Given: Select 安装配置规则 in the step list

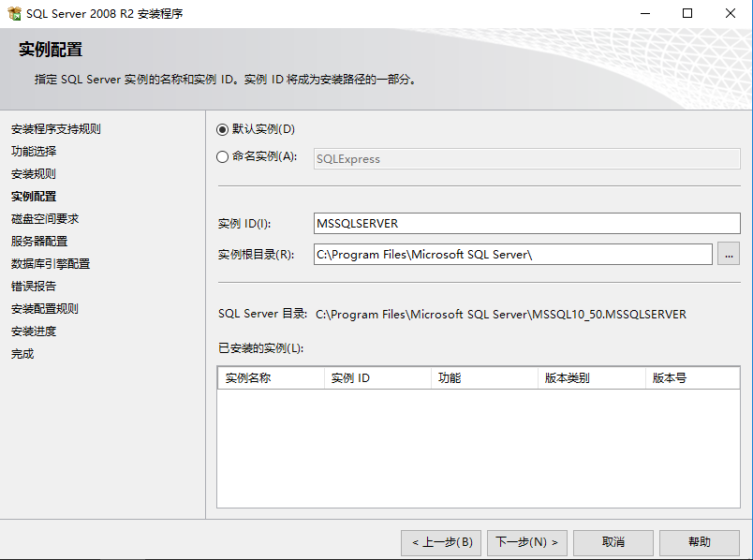Looking at the screenshot, I should 45,309.
